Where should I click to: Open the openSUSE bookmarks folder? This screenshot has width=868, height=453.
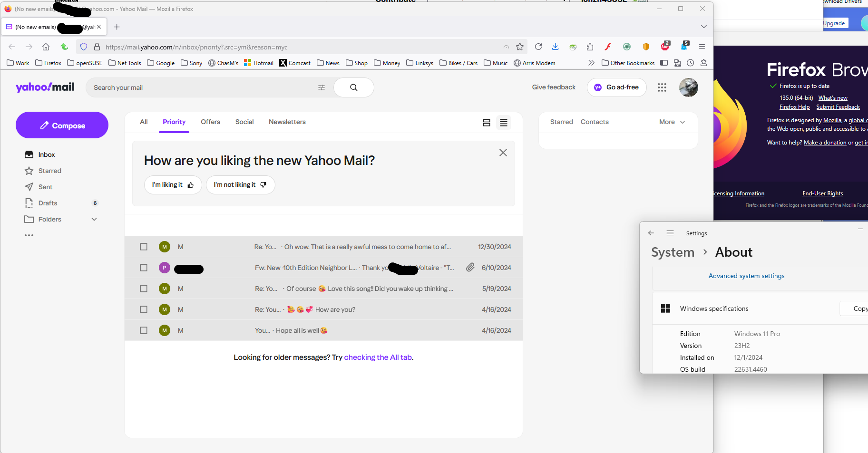point(85,63)
